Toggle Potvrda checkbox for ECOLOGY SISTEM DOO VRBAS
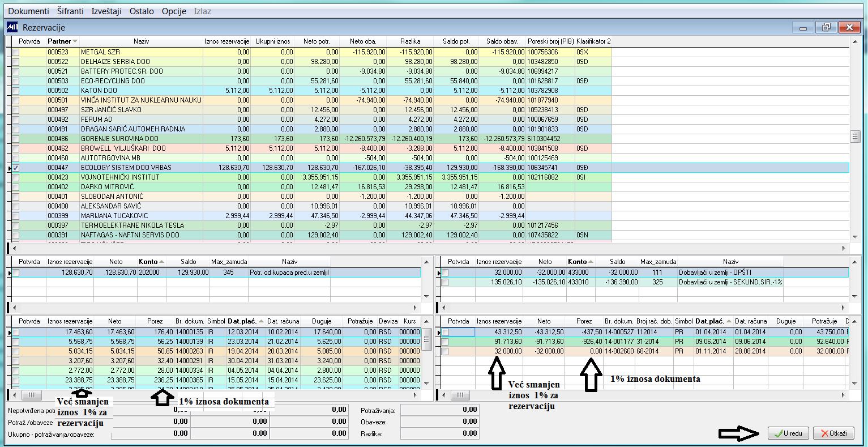The image size is (868, 447). (x=16, y=168)
